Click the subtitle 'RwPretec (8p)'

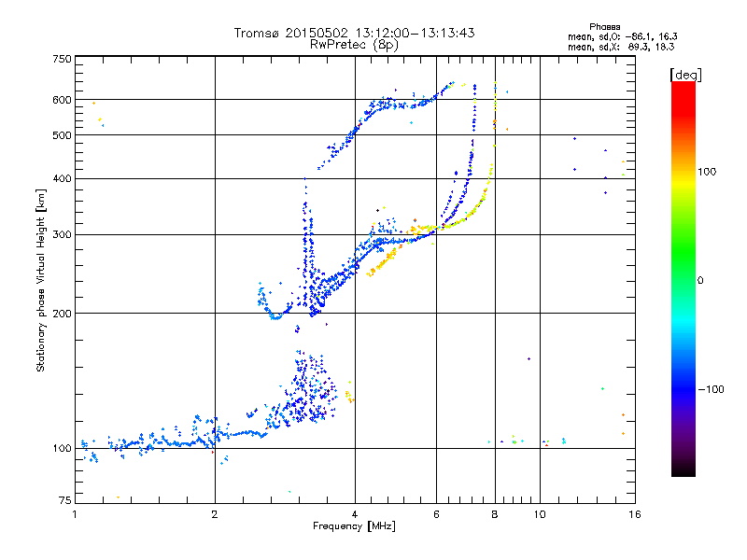coord(354,45)
